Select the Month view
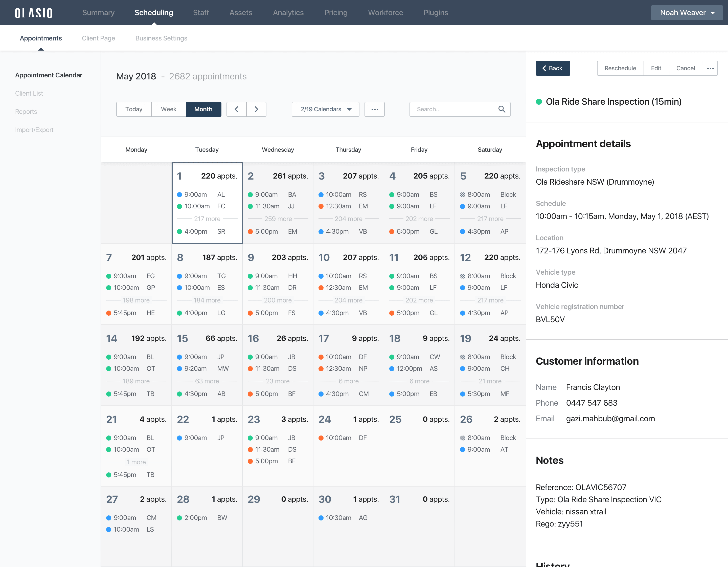 pyautogui.click(x=203, y=109)
